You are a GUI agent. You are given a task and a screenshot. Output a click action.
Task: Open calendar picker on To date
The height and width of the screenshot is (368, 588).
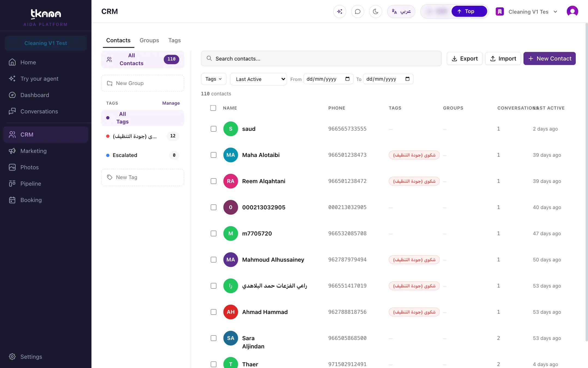point(407,79)
